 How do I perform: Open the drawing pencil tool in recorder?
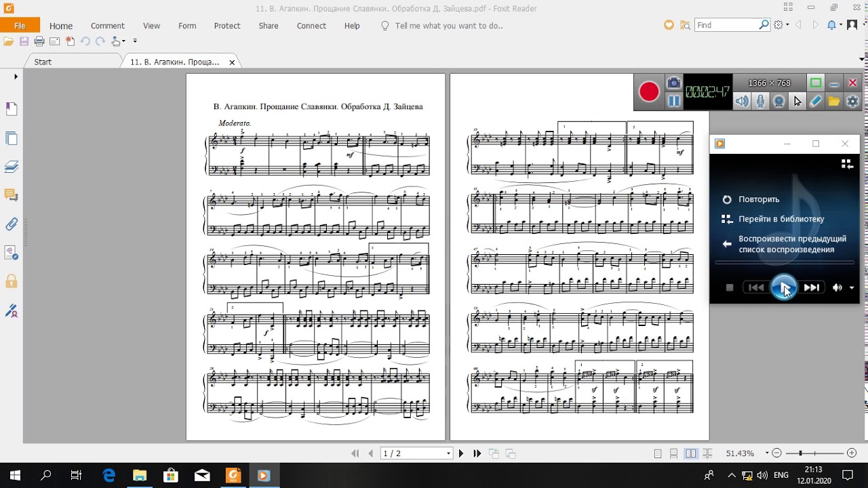click(816, 101)
